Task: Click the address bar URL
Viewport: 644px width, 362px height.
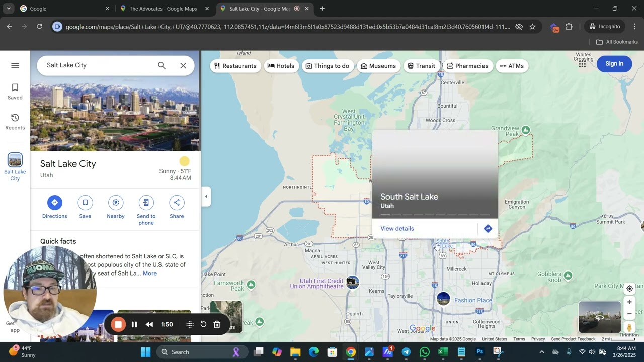Action: [287, 27]
